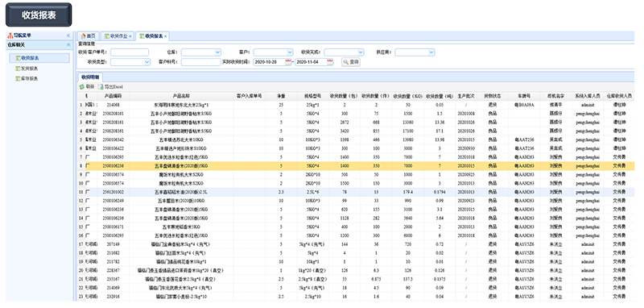Focus the 收货客户单号 input field
The height and width of the screenshot is (308, 644).
coord(130,52)
